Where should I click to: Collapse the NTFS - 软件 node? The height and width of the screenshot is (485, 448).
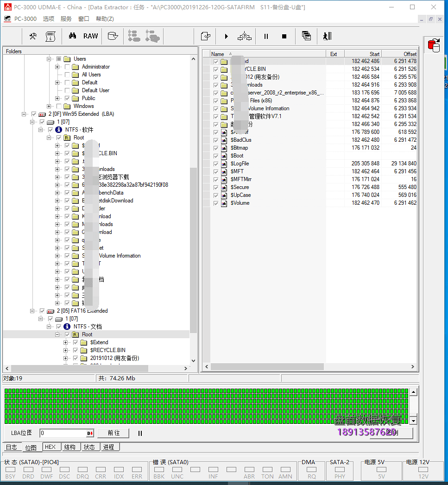[x=40, y=130]
